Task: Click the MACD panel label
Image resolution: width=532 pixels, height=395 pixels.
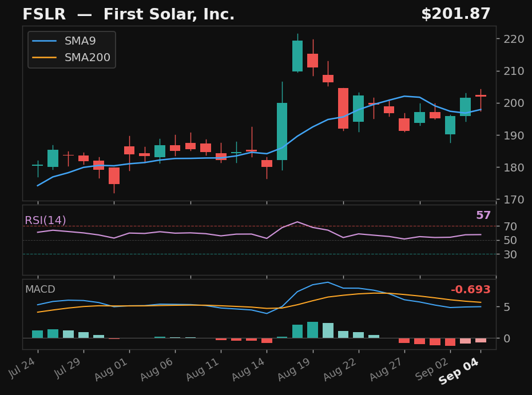Action: pos(40,289)
